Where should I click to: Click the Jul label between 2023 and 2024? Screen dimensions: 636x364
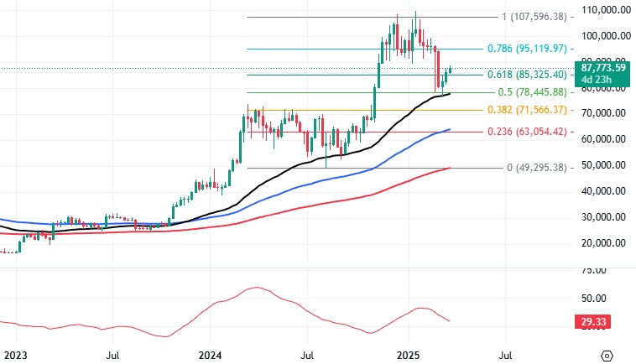click(112, 356)
